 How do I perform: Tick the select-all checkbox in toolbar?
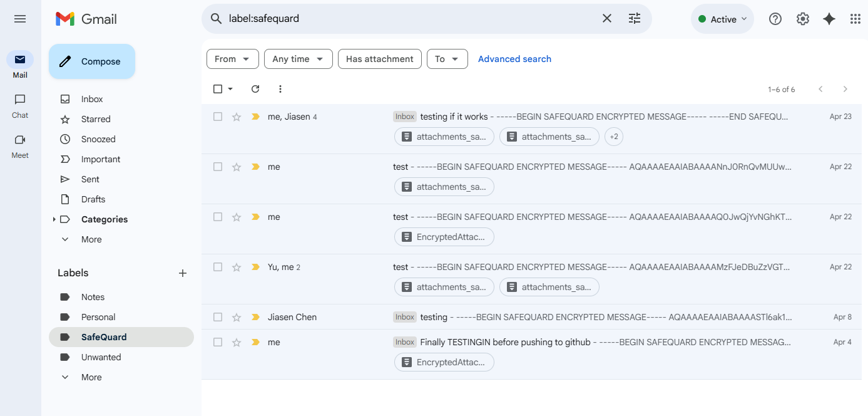[x=218, y=89]
